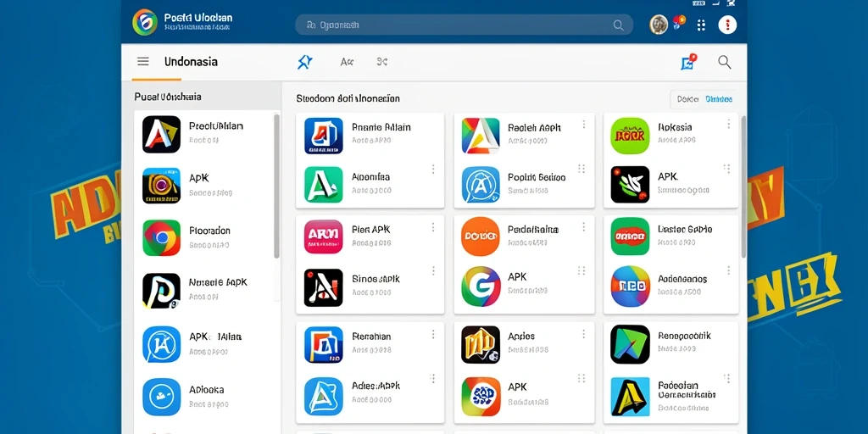This screenshot has height=434, width=868.
Task: Click the Pusat Udonkasia sidebar heading
Action: [168, 97]
